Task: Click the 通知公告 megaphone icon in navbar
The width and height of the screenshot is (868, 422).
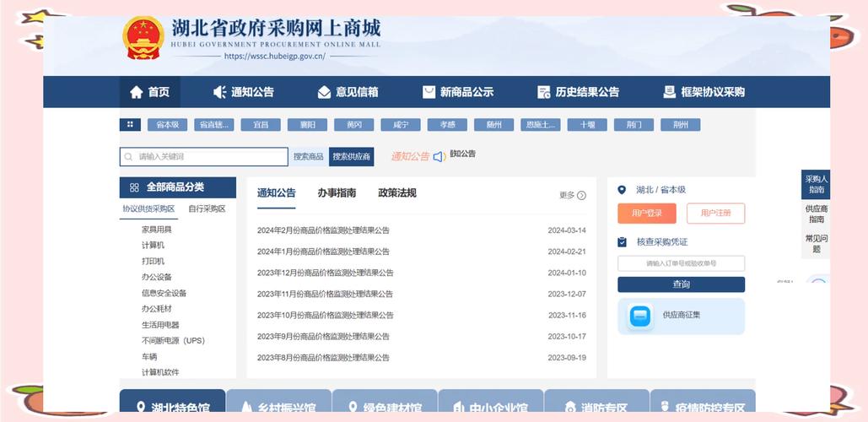Action: point(220,92)
